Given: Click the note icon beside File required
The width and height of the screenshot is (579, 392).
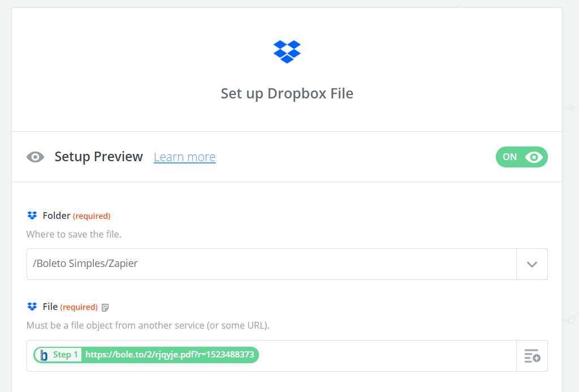Looking at the screenshot, I should coord(105,307).
